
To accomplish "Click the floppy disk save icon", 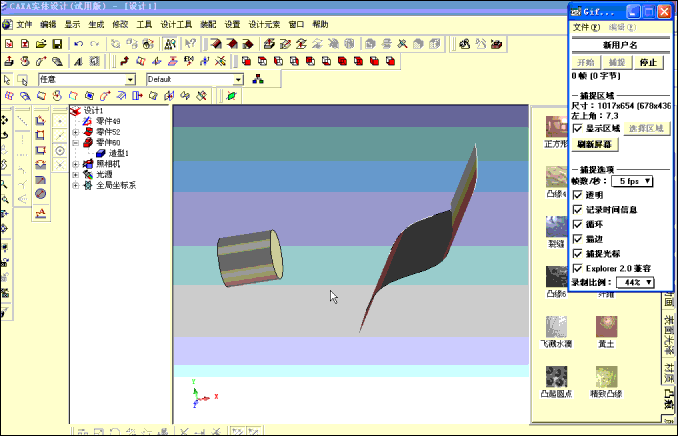I will click(57, 44).
